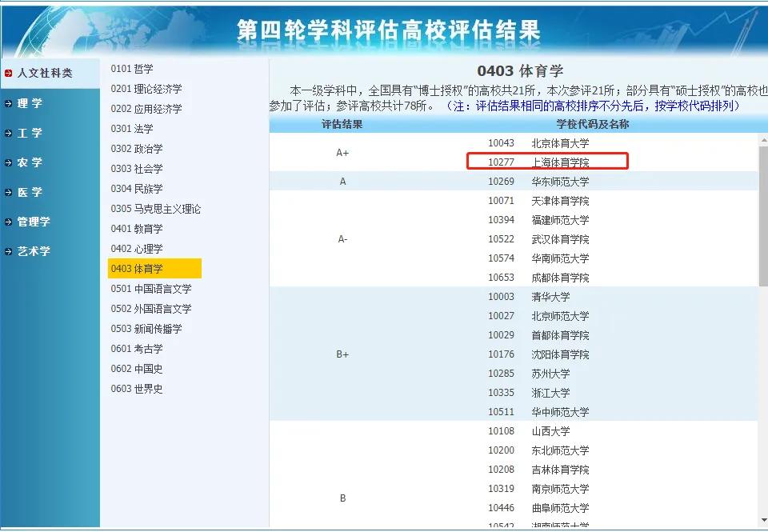
Task: Click the arrow icon beside 工 学
Action: [9, 133]
